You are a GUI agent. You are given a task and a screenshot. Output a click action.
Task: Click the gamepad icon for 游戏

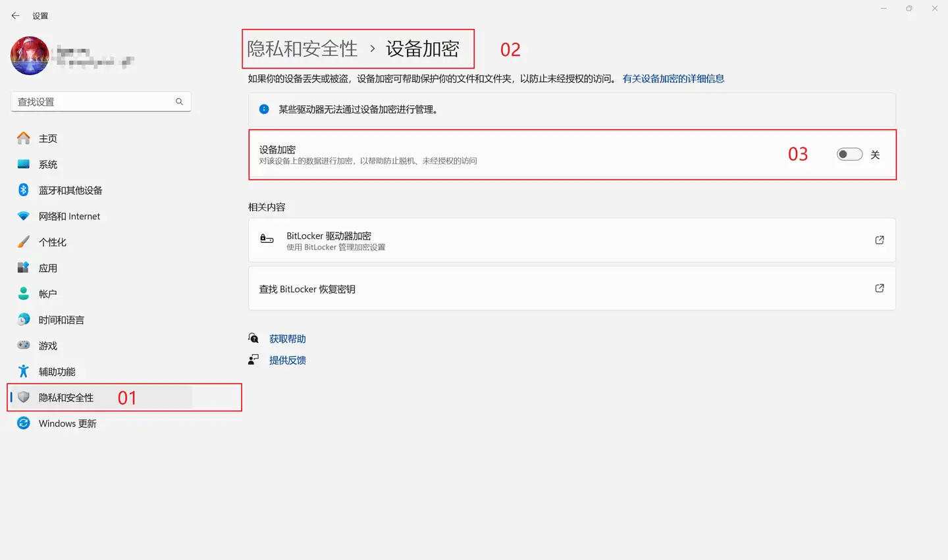click(x=24, y=345)
